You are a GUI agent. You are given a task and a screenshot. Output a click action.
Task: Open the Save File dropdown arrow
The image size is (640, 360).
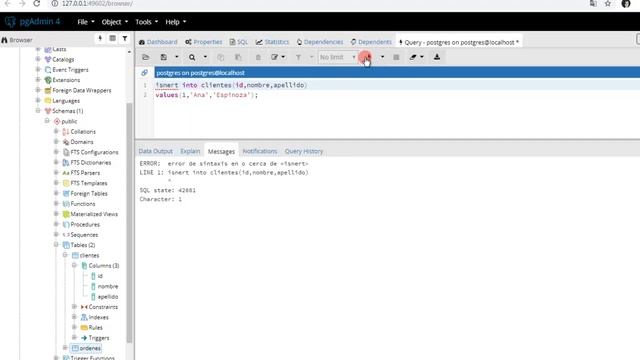[177, 57]
